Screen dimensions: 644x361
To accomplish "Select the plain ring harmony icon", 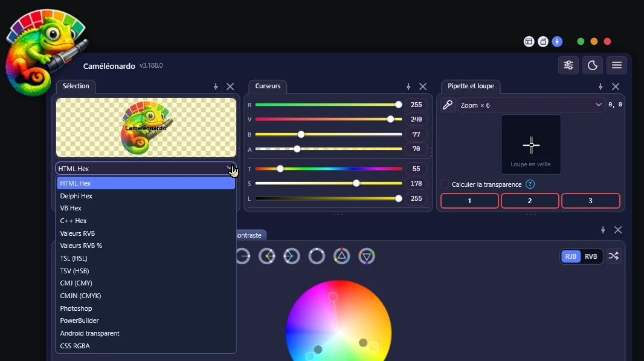I will click(317, 256).
